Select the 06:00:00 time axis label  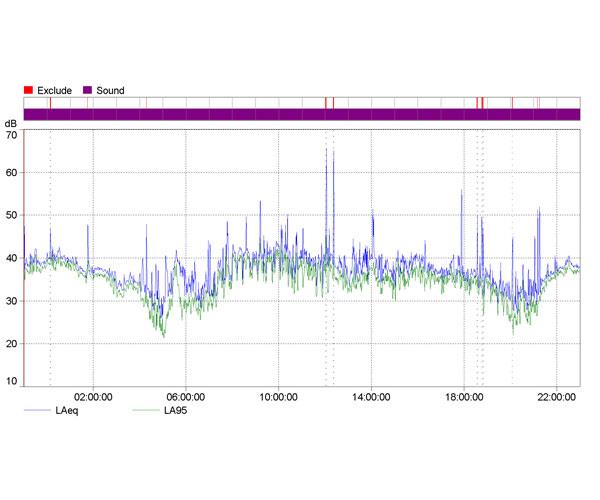click(x=186, y=396)
